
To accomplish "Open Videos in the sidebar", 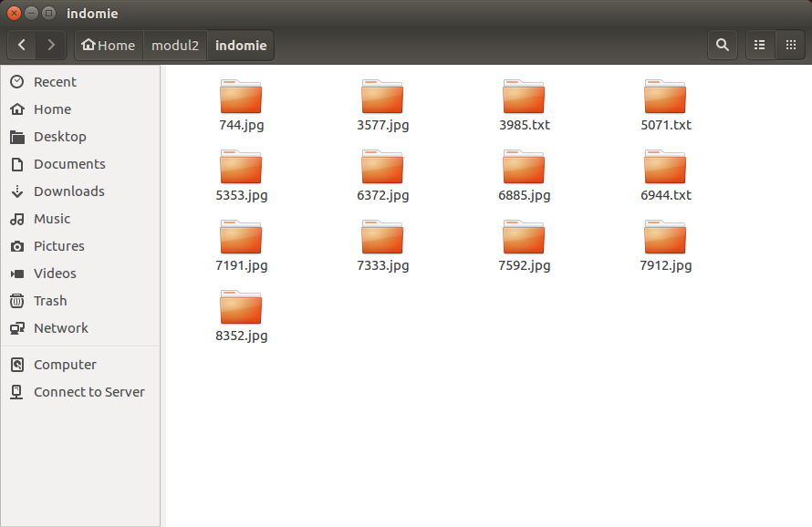I will click(80, 274).
